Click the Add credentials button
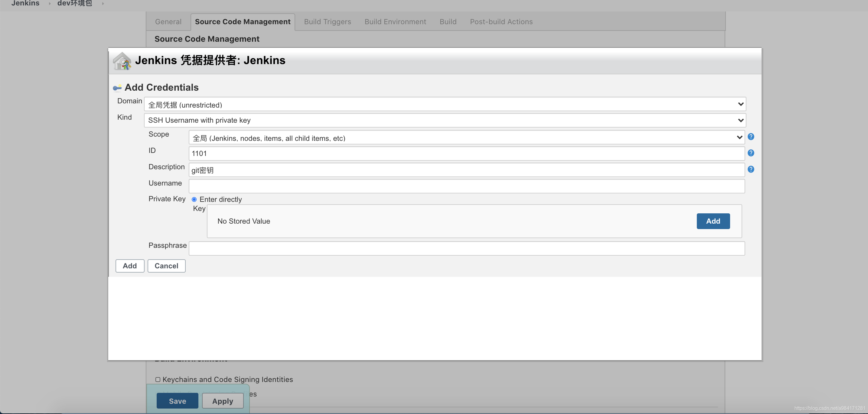The height and width of the screenshot is (414, 868). pos(129,266)
